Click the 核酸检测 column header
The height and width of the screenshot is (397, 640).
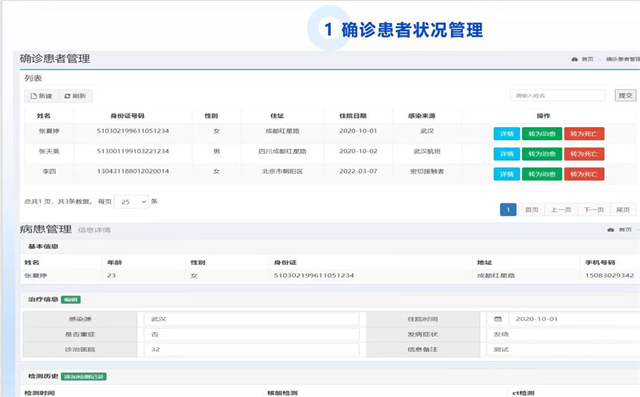(x=282, y=393)
